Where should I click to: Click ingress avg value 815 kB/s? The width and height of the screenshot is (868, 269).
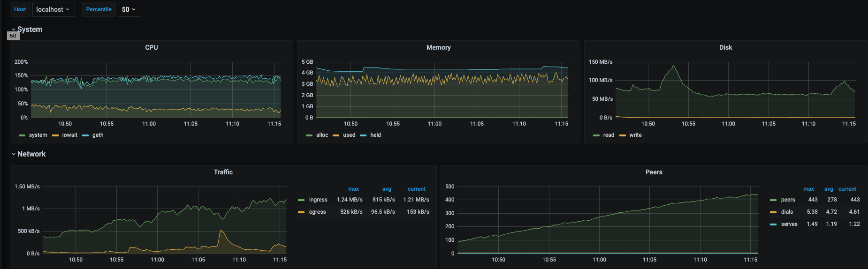pyautogui.click(x=384, y=200)
